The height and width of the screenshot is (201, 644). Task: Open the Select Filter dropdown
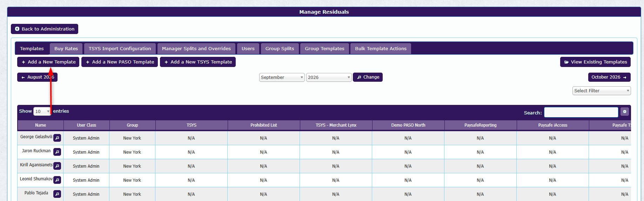602,91
